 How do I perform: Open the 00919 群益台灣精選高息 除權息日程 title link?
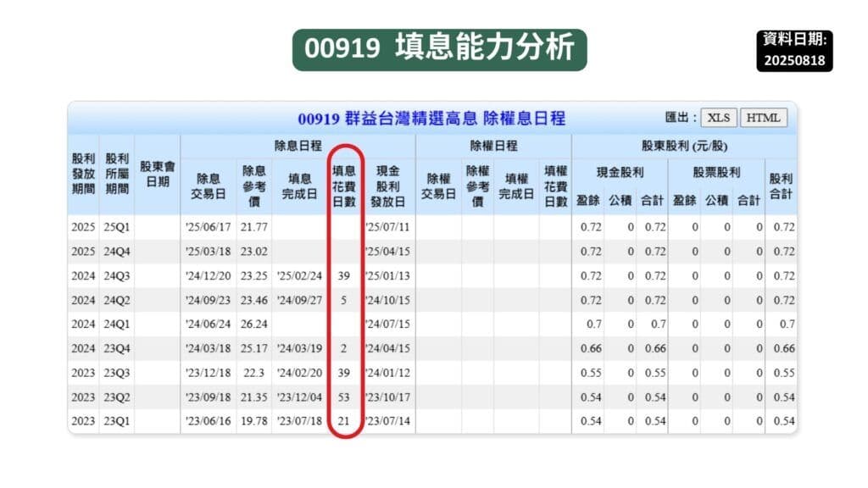(434, 119)
